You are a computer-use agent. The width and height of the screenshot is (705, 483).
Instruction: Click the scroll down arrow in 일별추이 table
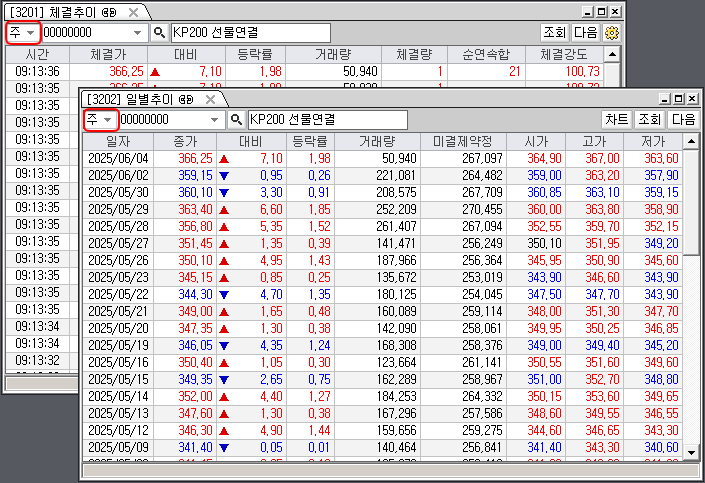[690, 453]
